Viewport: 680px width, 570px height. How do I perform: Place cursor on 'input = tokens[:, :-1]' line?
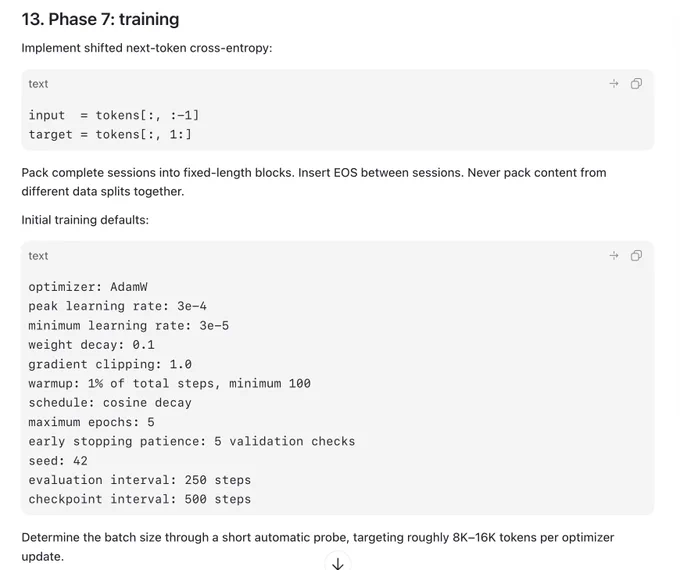114,115
